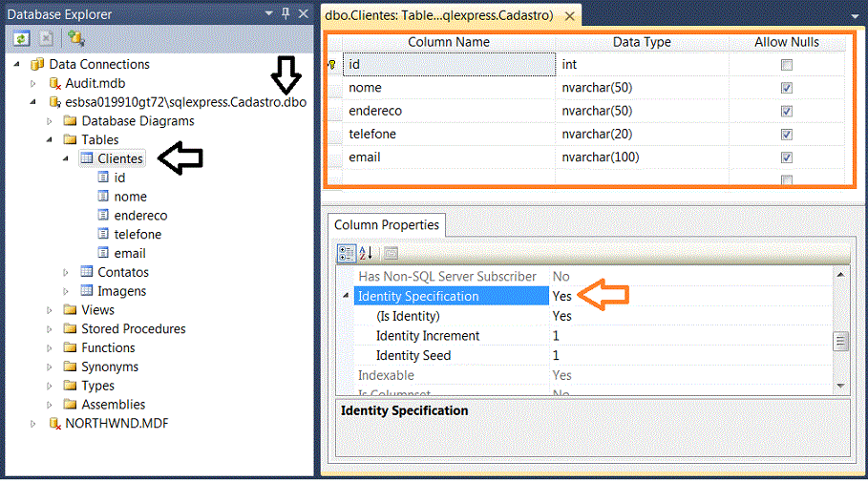Click the Connect to Database toolbar icon
The image size is (868, 482).
click(x=75, y=38)
